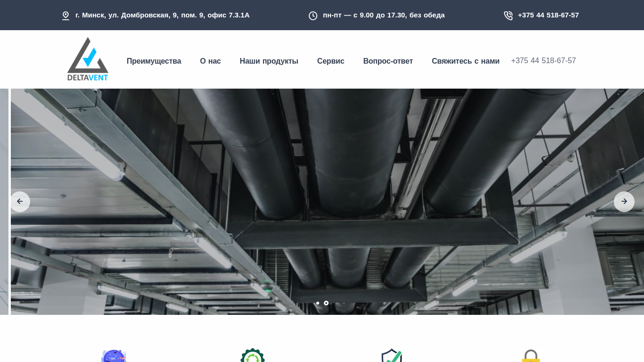Screen dimensions: 644x362
Task: Go to previous slide with left arrow
Action: [x=20, y=202]
